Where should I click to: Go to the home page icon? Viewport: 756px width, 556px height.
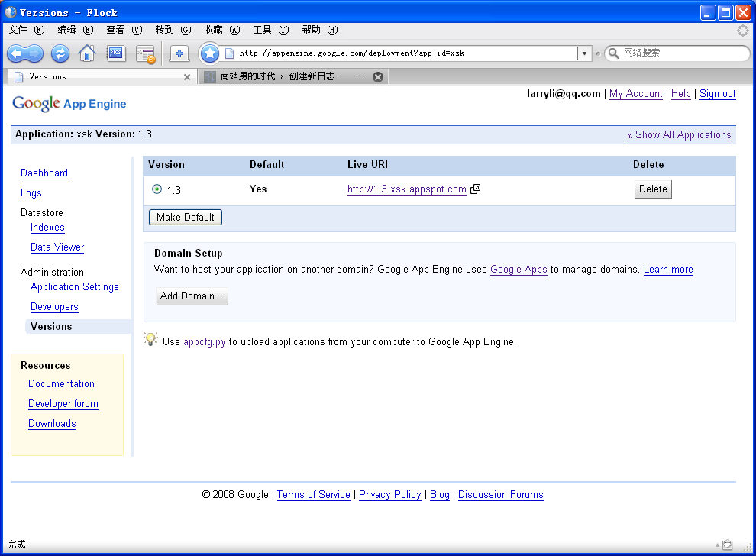coord(87,53)
